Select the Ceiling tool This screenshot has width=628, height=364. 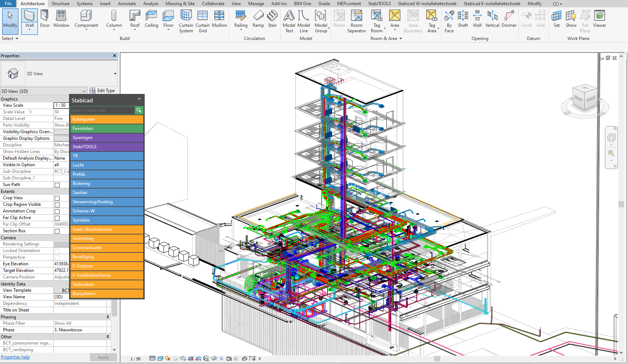[151, 19]
